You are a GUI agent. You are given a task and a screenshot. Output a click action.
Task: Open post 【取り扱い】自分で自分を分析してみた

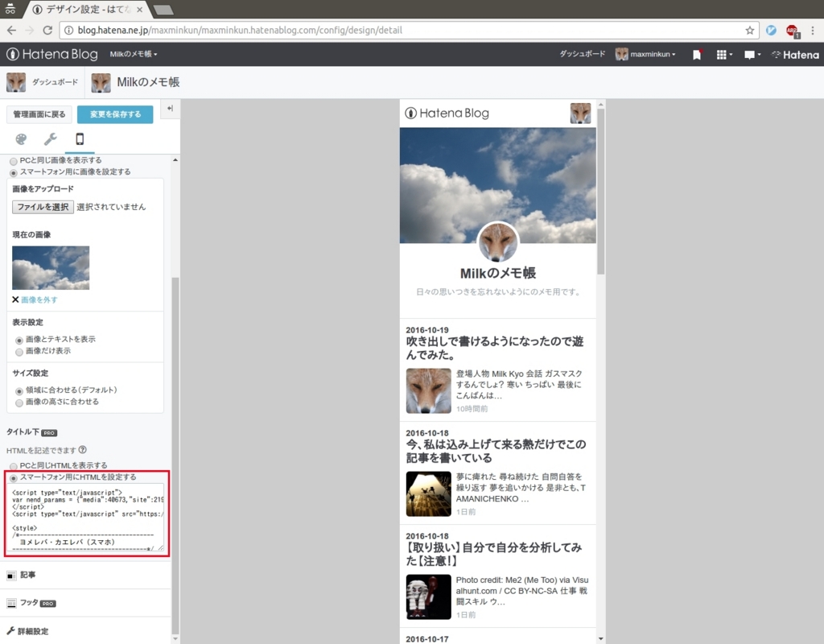point(494,554)
